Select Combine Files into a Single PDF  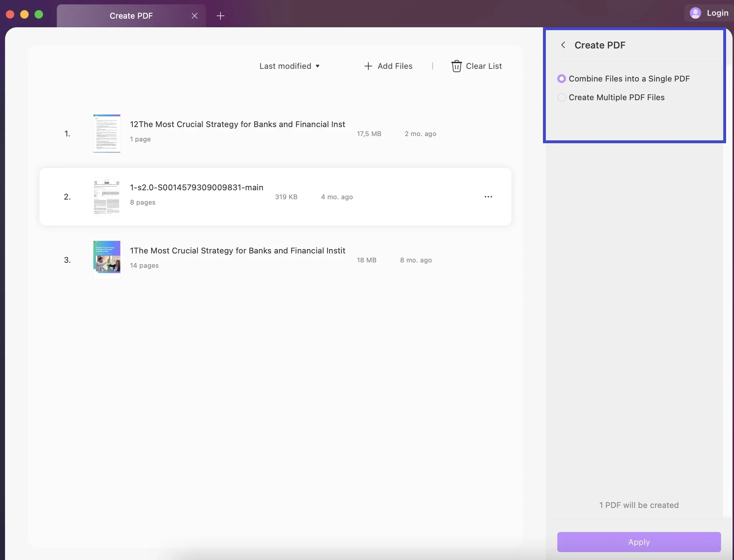(x=561, y=79)
